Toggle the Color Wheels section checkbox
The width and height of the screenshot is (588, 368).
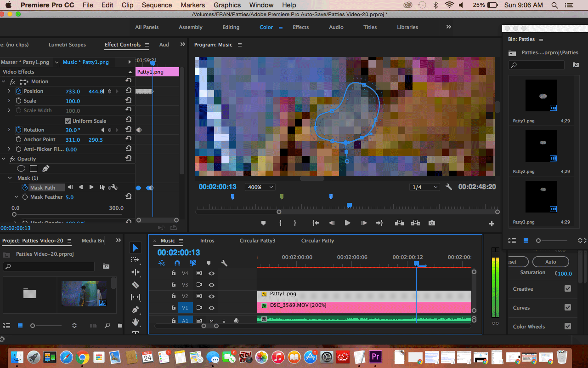coord(568,326)
